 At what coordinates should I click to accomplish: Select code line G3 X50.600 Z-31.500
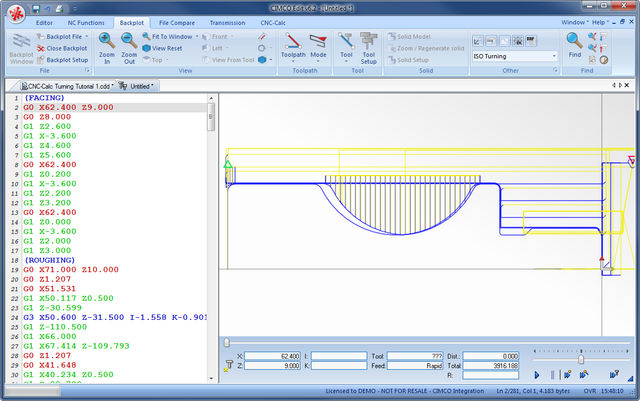pos(115,317)
